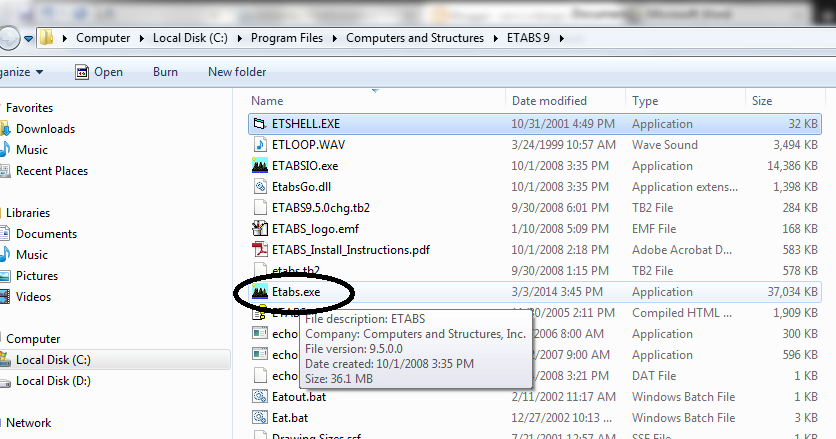Click the folder icon in the address bar

coord(47,37)
